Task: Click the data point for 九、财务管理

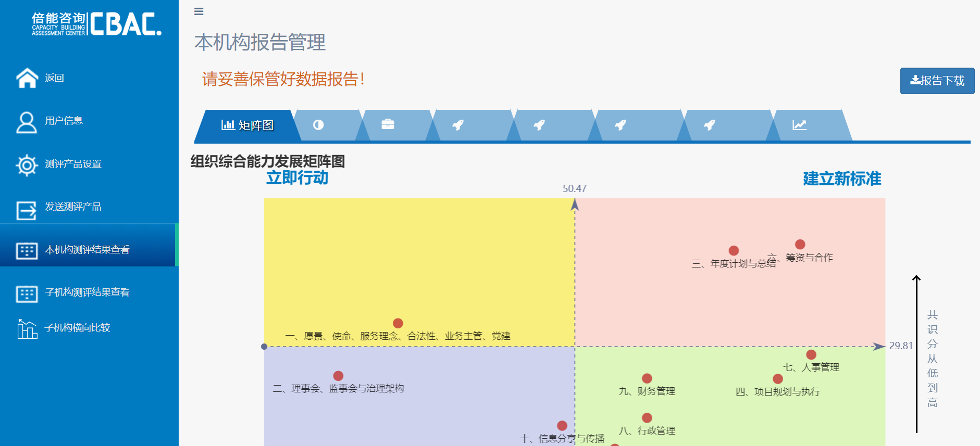Action: [x=647, y=378]
